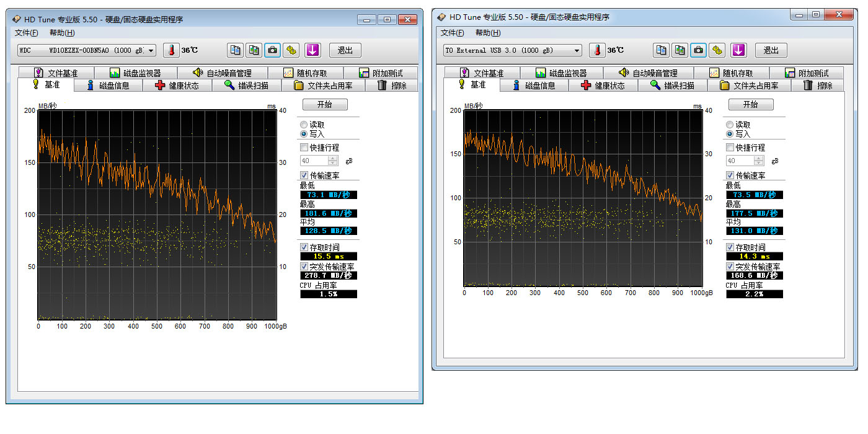Screen dimensions: 868x434
Task: Enable 快捷行程 checkbox in the WDC window
Action: coord(304,148)
